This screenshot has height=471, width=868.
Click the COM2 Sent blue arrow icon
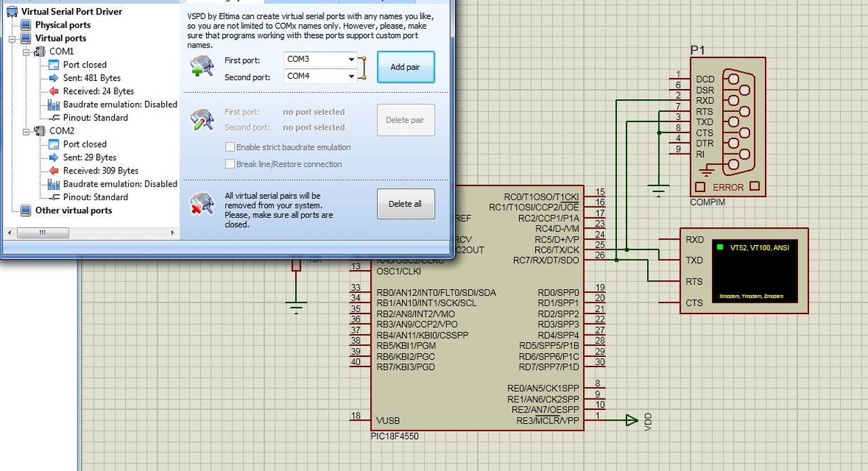pyautogui.click(x=54, y=157)
